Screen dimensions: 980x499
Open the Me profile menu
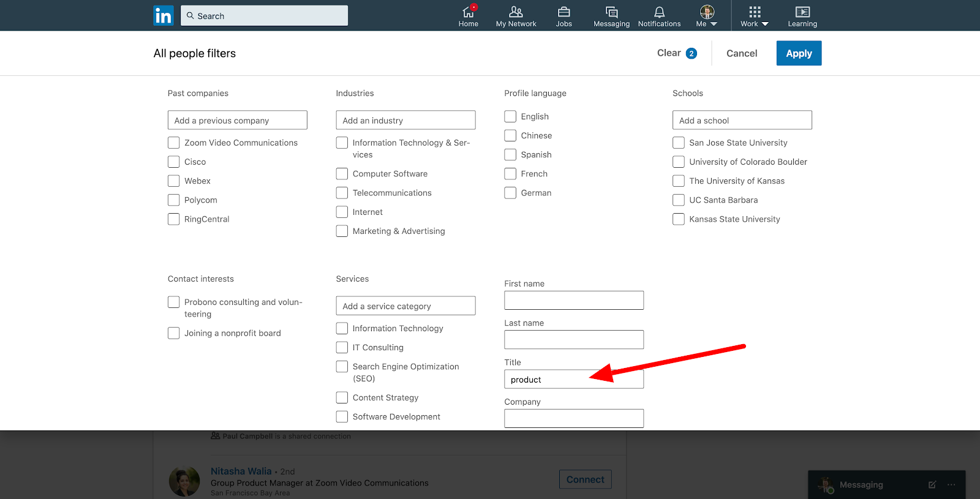click(707, 16)
